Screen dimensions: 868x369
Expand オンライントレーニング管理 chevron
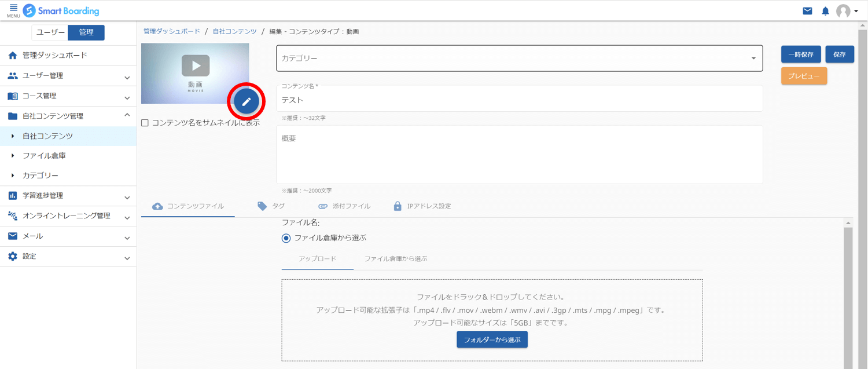click(x=127, y=217)
